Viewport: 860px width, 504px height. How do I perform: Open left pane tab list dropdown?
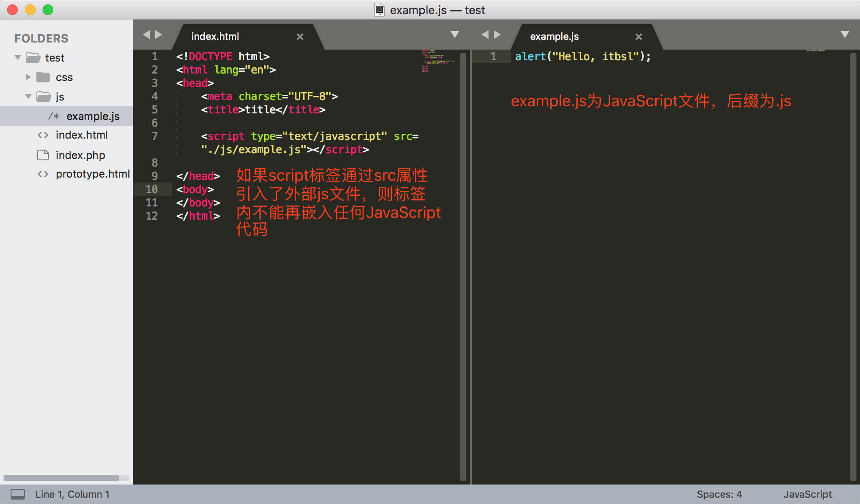[455, 35]
